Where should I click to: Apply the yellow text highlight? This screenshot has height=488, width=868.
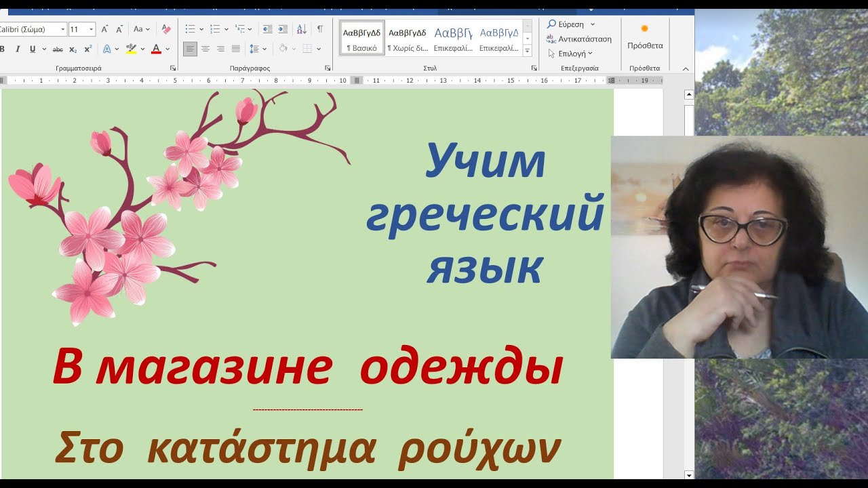pyautogui.click(x=131, y=49)
